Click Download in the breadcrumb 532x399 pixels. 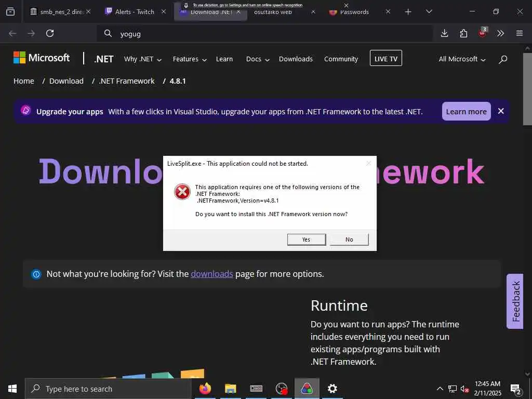(66, 81)
